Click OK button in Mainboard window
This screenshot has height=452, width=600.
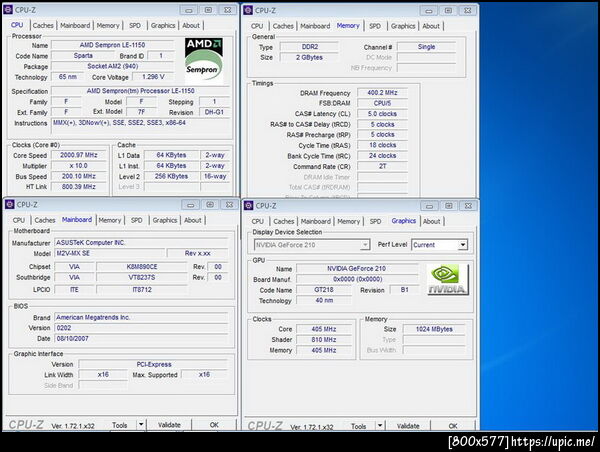click(x=214, y=425)
